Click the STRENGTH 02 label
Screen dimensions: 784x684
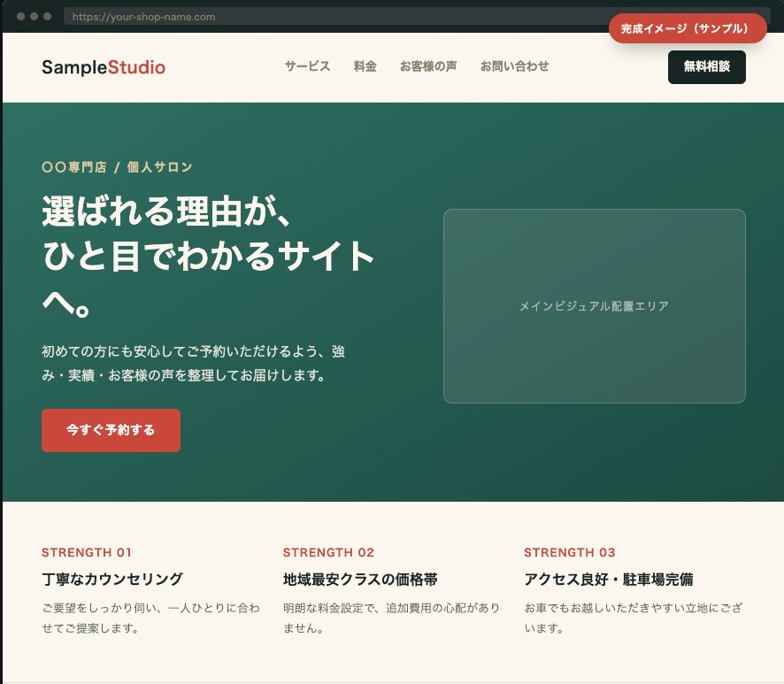point(328,552)
